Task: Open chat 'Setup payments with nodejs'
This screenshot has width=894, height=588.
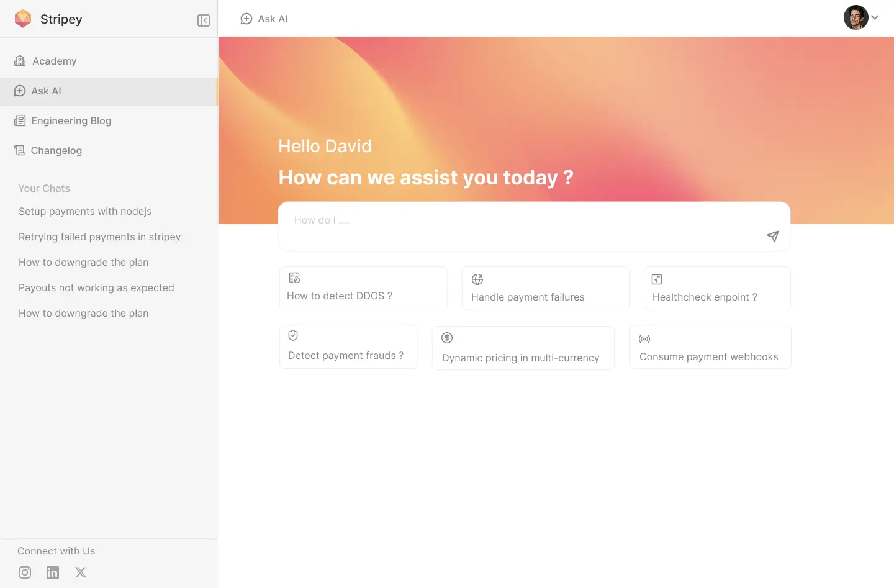Action: (x=85, y=211)
